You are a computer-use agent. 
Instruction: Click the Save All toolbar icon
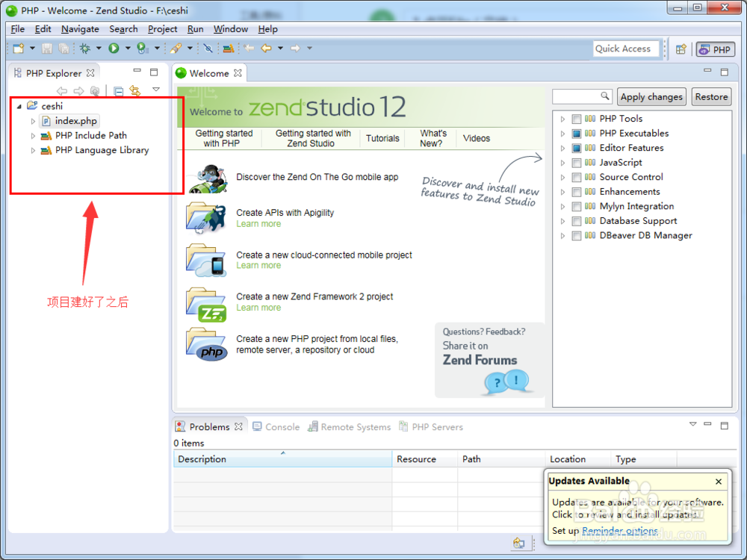point(63,48)
